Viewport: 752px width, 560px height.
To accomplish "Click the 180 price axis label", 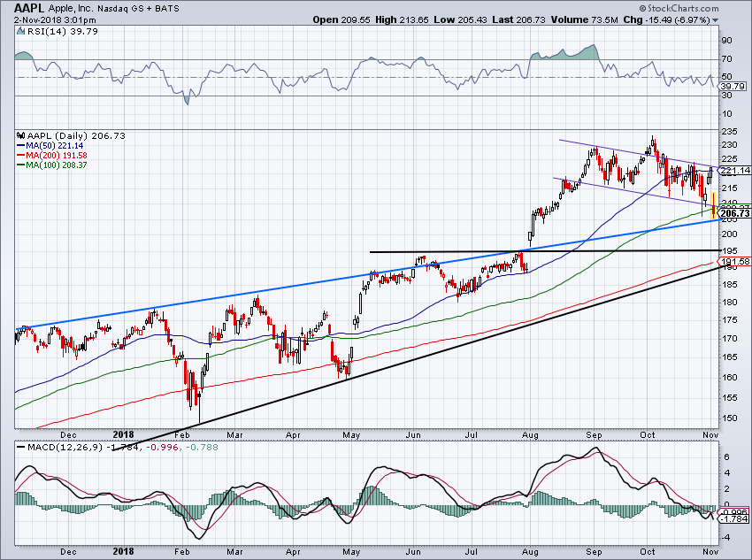I will pyautogui.click(x=730, y=302).
